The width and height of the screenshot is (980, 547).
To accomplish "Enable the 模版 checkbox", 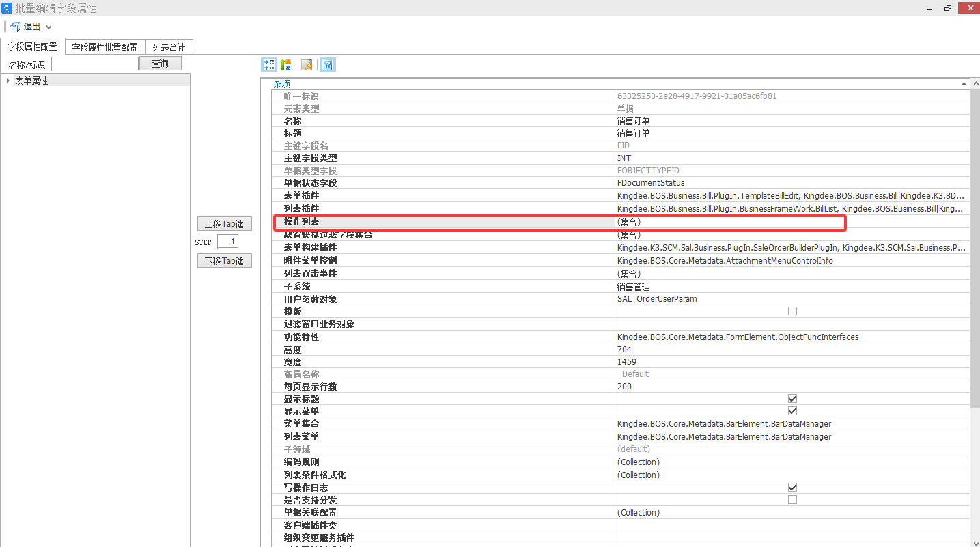I will (x=792, y=311).
